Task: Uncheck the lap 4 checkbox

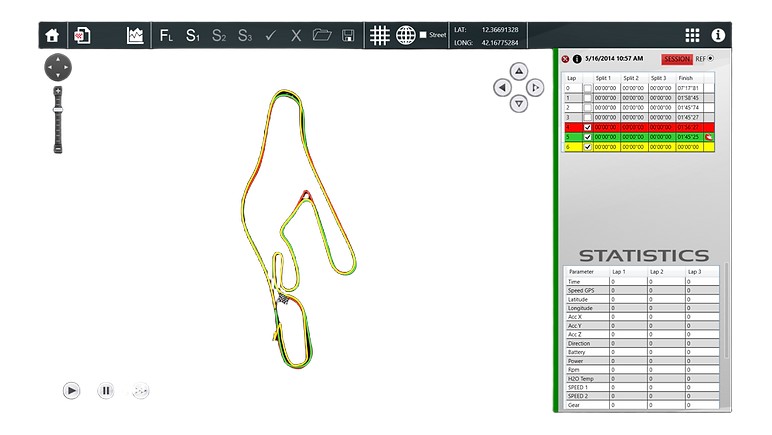Action: (587, 127)
